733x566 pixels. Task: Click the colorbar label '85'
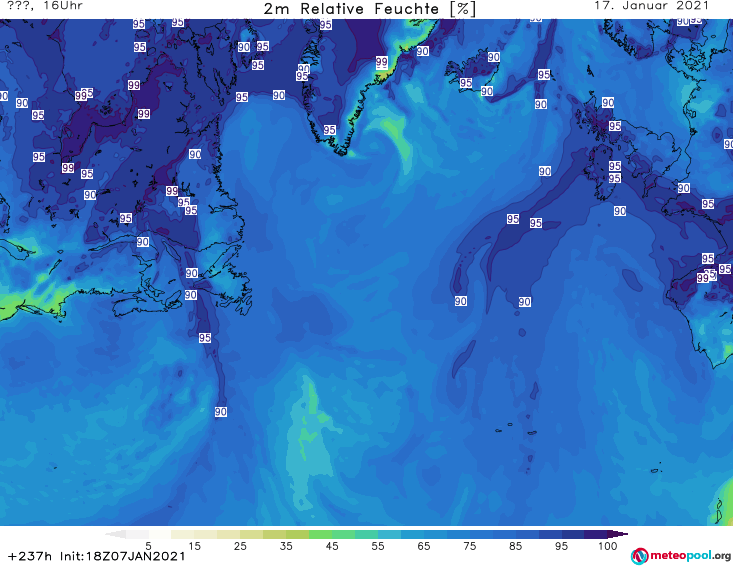(516, 546)
